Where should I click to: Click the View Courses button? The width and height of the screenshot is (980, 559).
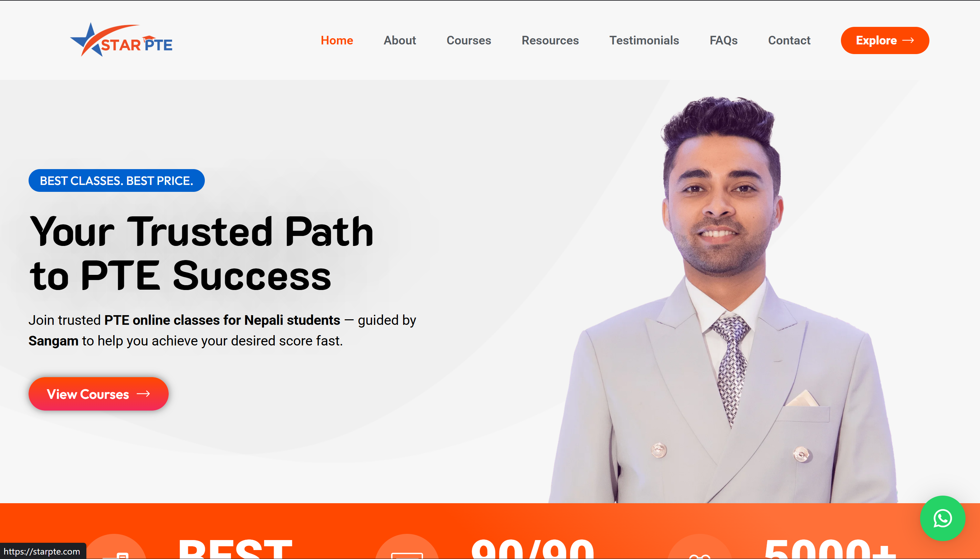tap(98, 394)
